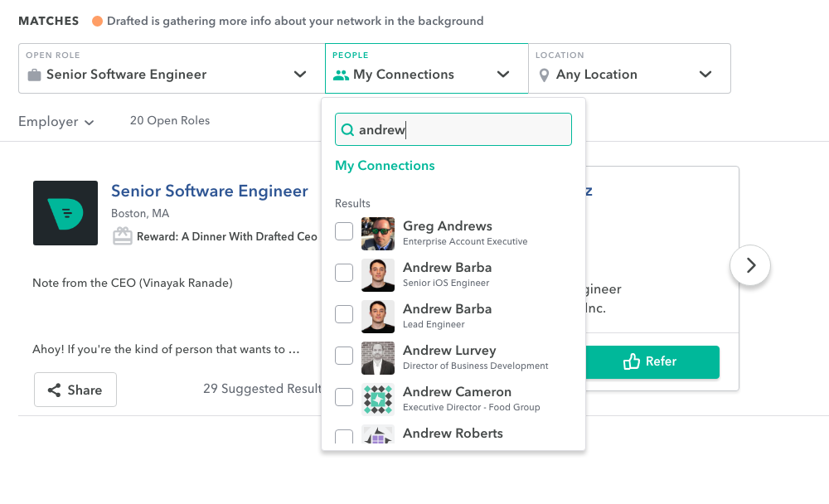Click the search magnifier icon
829x504 pixels.
(348, 130)
